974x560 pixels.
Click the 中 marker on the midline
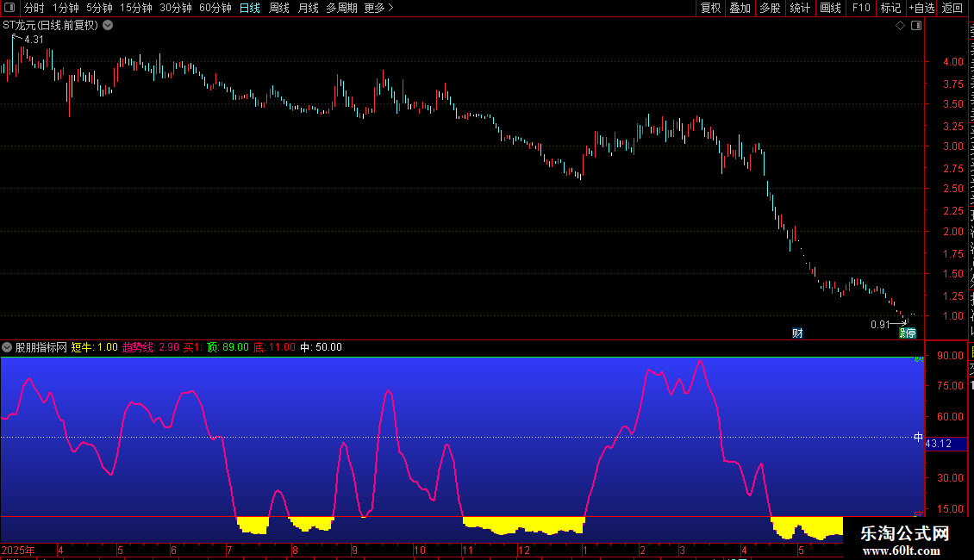tap(918, 437)
